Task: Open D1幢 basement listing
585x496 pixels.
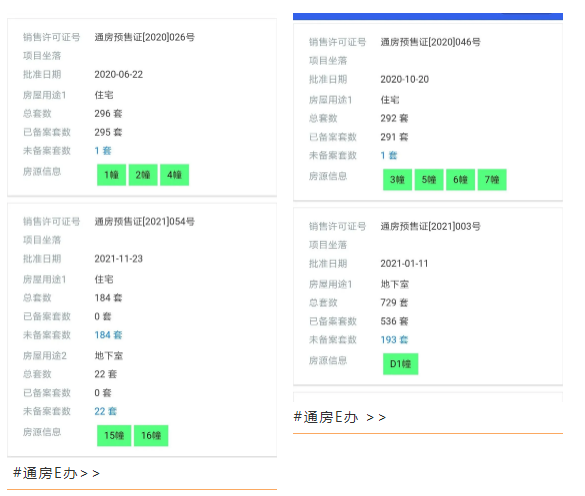Action: tap(400, 364)
